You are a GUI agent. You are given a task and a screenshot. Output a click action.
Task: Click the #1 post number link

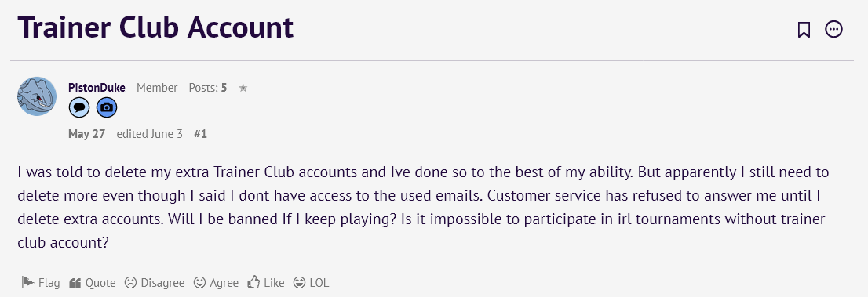coord(200,134)
